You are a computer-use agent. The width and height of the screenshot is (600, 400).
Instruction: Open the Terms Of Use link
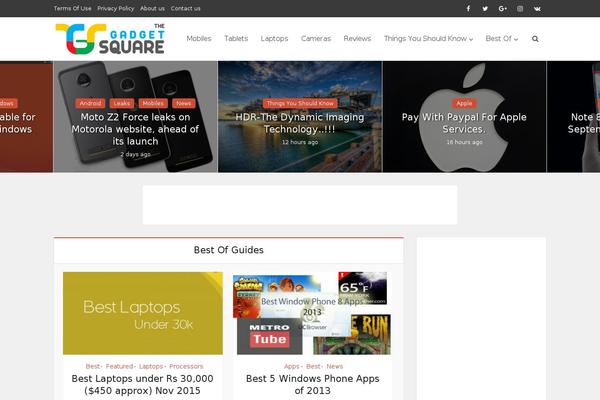72,8
